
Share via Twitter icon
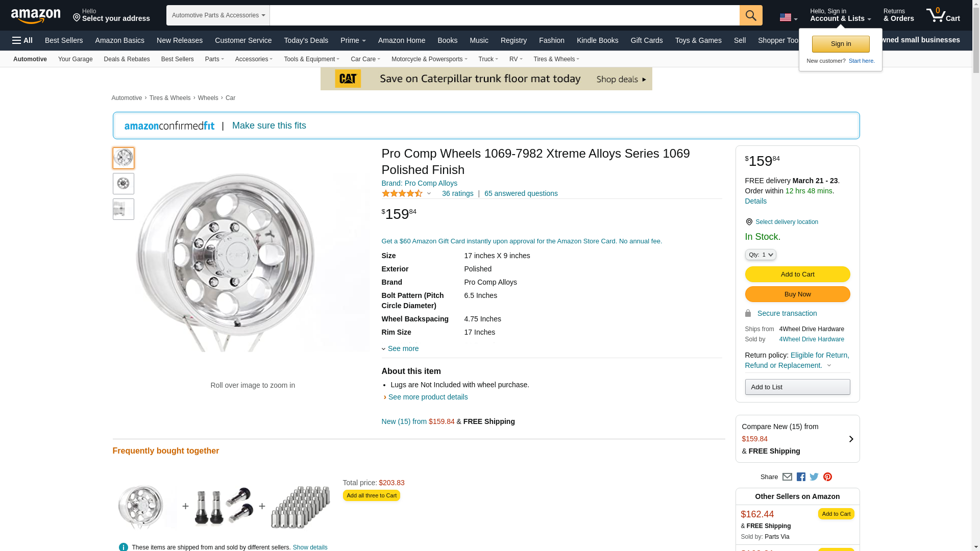point(814,477)
